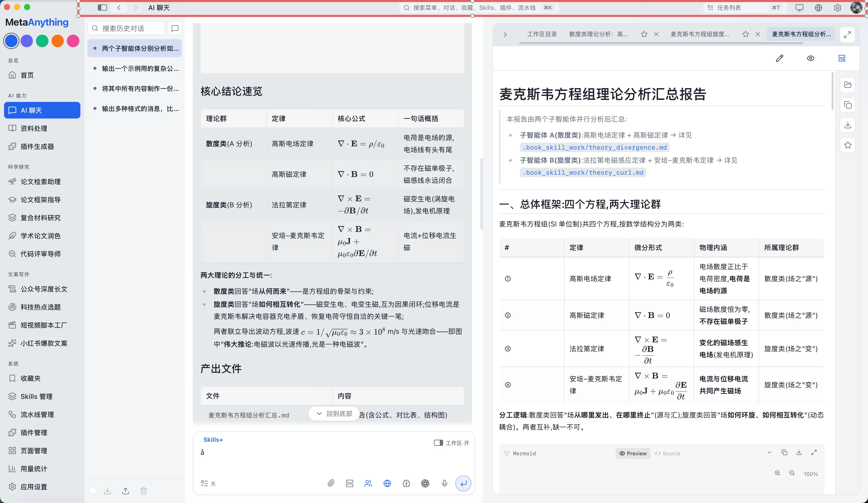
Task: Toggle the 工作区·开 workspace switch
Action: click(451, 443)
